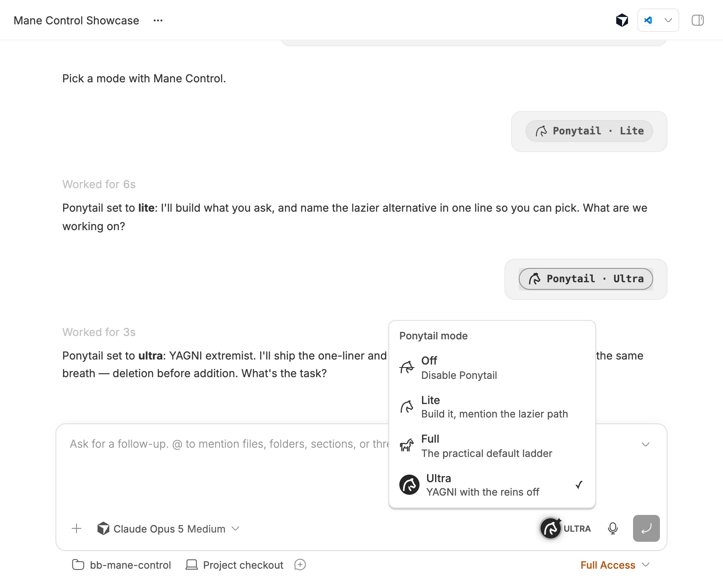This screenshot has height=588, width=723.
Task: Click the laptop icon beside Project checkout
Action: [192, 564]
